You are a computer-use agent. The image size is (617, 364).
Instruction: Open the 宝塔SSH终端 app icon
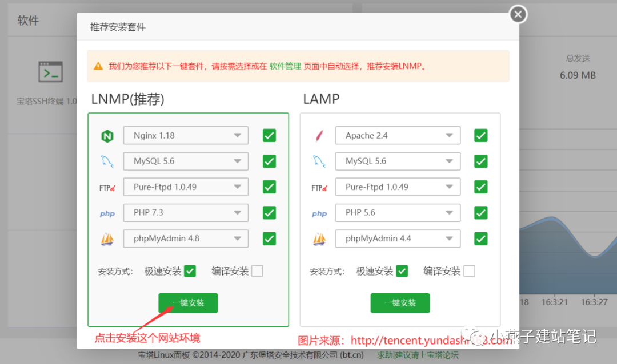pyautogui.click(x=50, y=71)
